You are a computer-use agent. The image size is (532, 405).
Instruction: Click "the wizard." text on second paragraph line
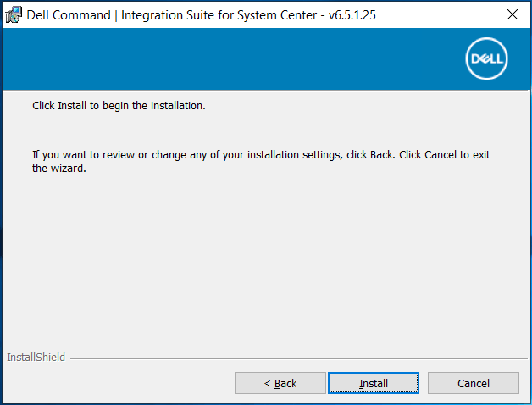[59, 168]
